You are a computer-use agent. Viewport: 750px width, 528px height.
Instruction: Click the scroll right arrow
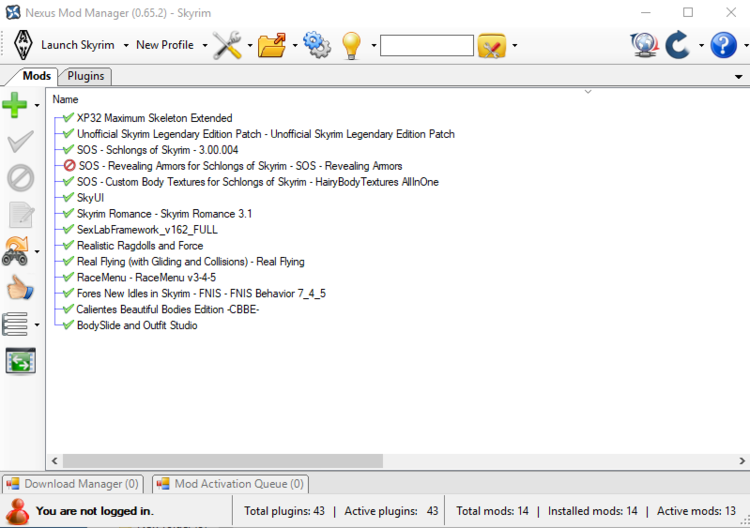[742, 461]
